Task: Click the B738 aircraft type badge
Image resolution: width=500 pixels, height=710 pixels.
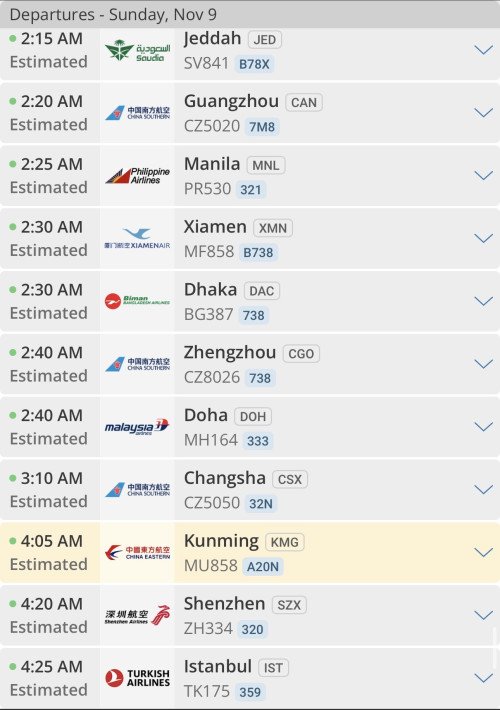Action: pos(258,252)
